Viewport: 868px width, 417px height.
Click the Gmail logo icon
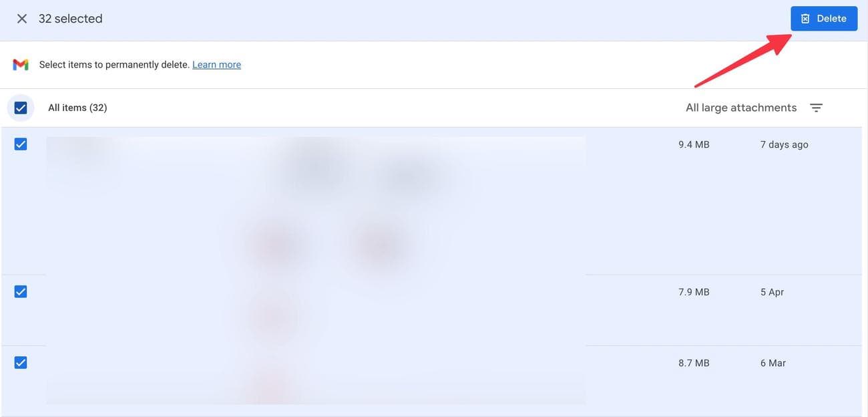pyautogui.click(x=21, y=65)
